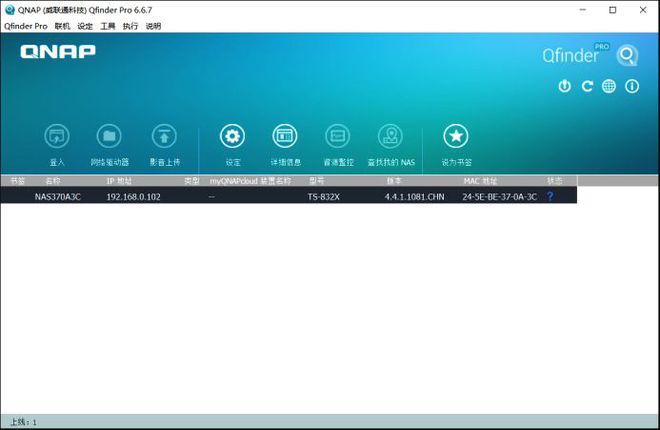Maximize the Qfinder Pro window
Viewport: 660px width, 430px height.
click(x=613, y=10)
